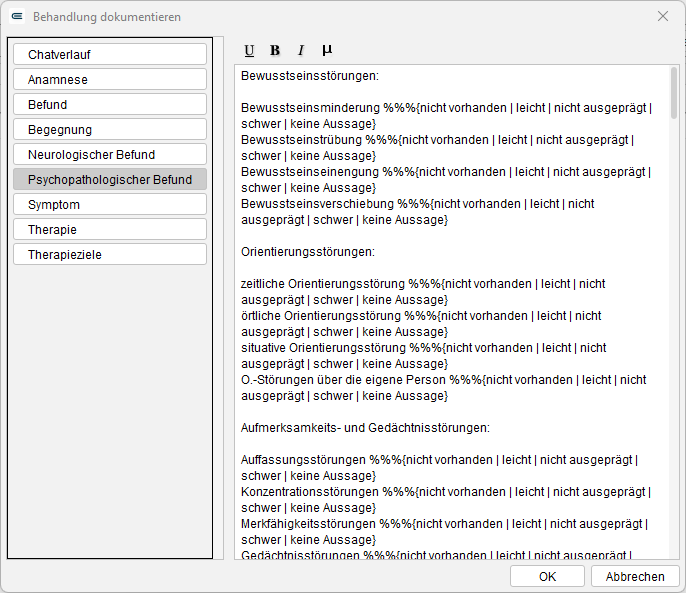This screenshot has width=686, height=593.
Task: Close the Behandlung dokumentieren dialog
Action: coord(663,16)
